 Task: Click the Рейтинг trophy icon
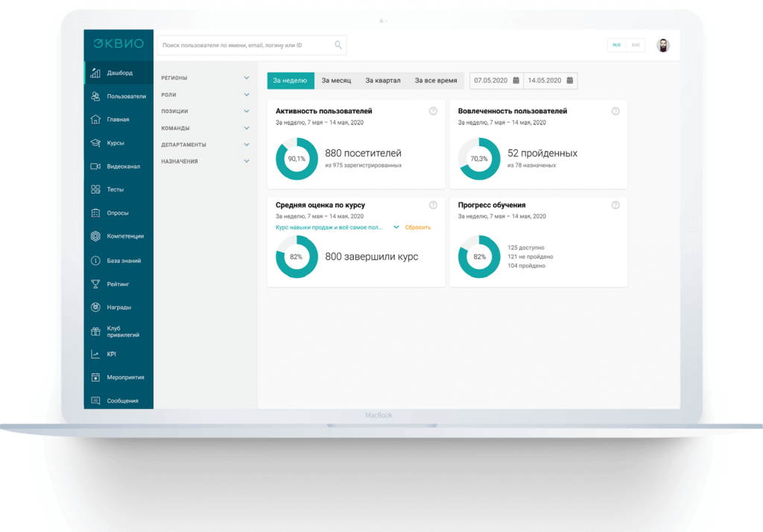(95, 284)
